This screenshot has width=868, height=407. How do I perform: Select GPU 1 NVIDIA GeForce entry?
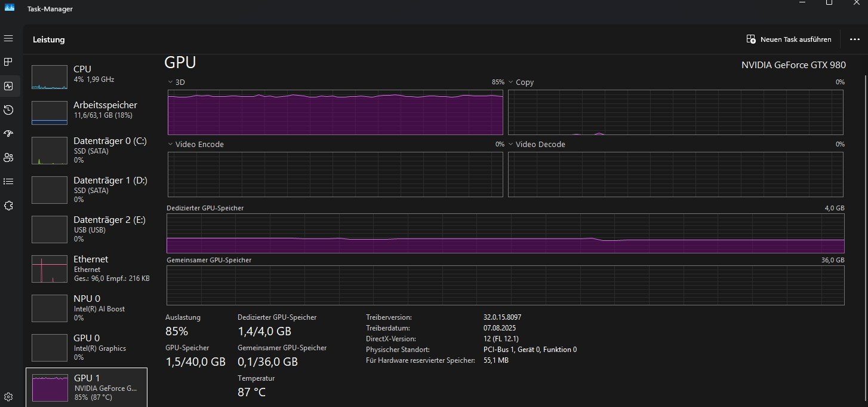point(87,387)
